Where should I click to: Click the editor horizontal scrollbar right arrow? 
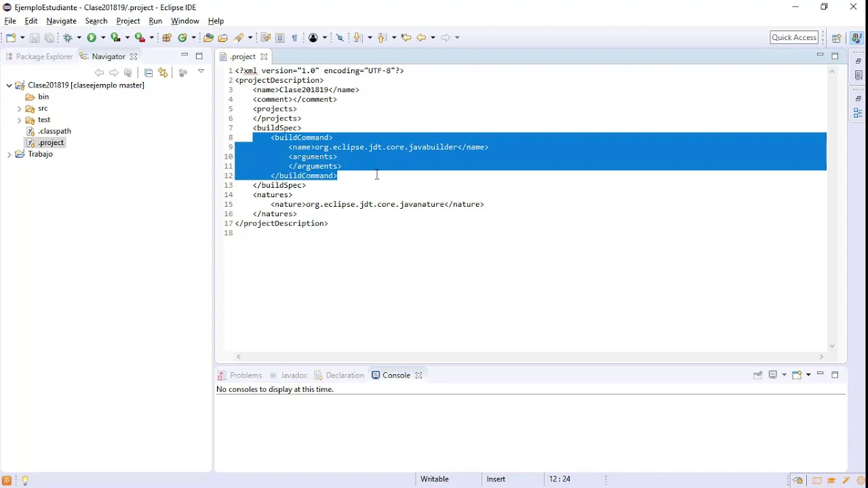[821, 357]
